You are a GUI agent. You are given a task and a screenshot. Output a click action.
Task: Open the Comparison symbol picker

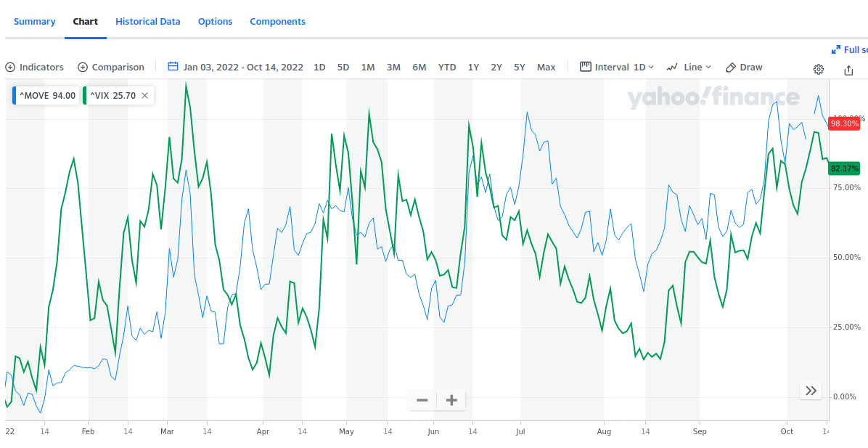coord(111,67)
